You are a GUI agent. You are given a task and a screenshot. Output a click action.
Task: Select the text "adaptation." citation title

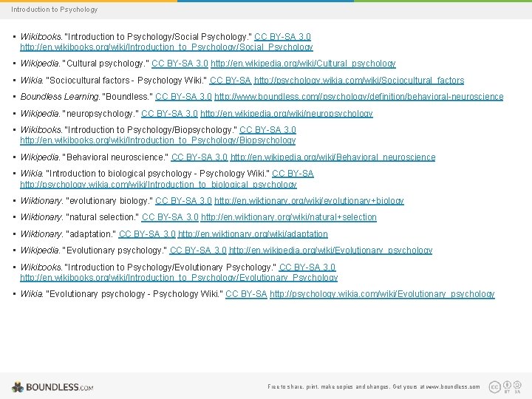(91, 234)
